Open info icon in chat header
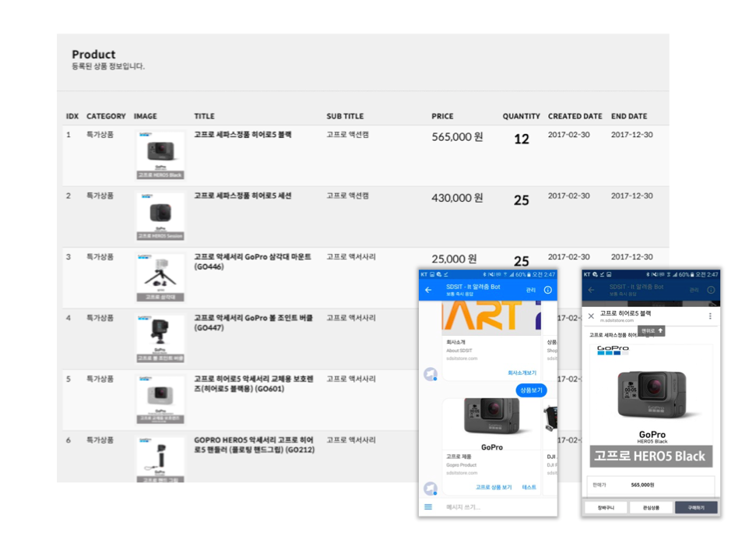This screenshot has height=547, width=756. click(547, 290)
